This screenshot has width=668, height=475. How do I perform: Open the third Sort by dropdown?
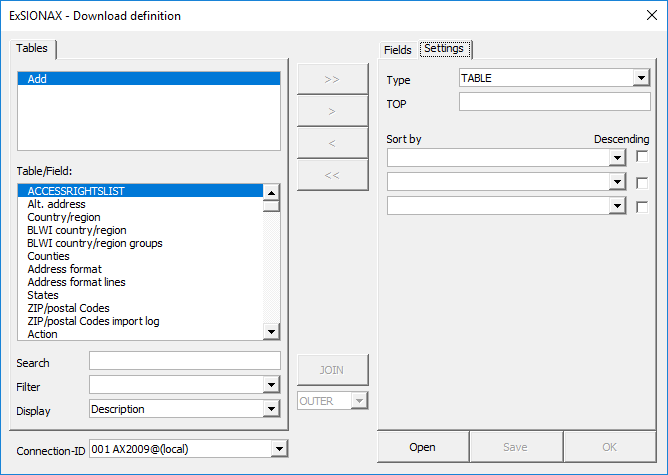coord(617,206)
